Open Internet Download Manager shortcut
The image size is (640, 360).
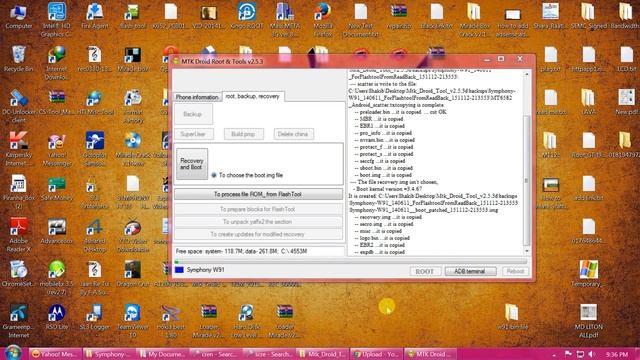tap(56, 63)
